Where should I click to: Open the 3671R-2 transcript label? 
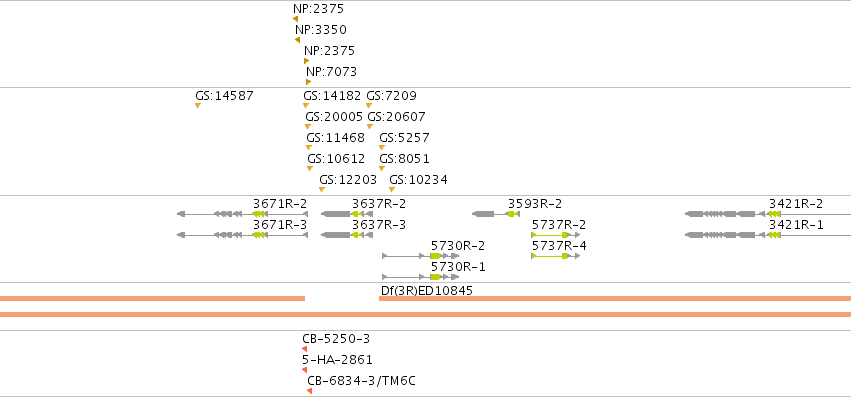pyautogui.click(x=280, y=204)
